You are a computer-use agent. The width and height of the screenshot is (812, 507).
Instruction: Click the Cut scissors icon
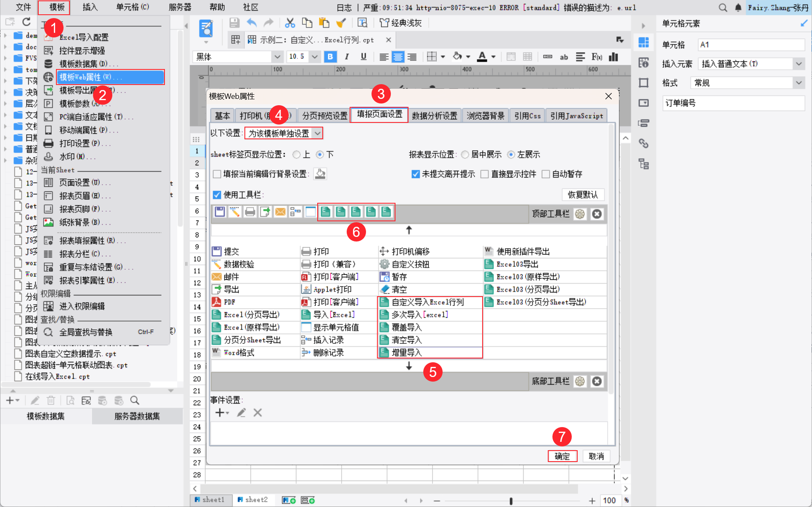pos(289,23)
